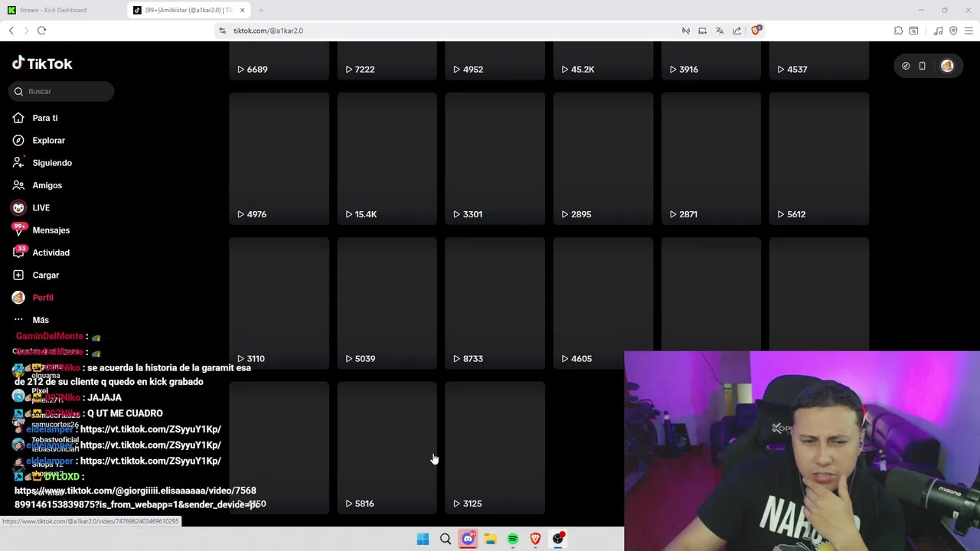Click the tiktok.com address bar
This screenshot has height=551, width=980.
tap(452, 31)
